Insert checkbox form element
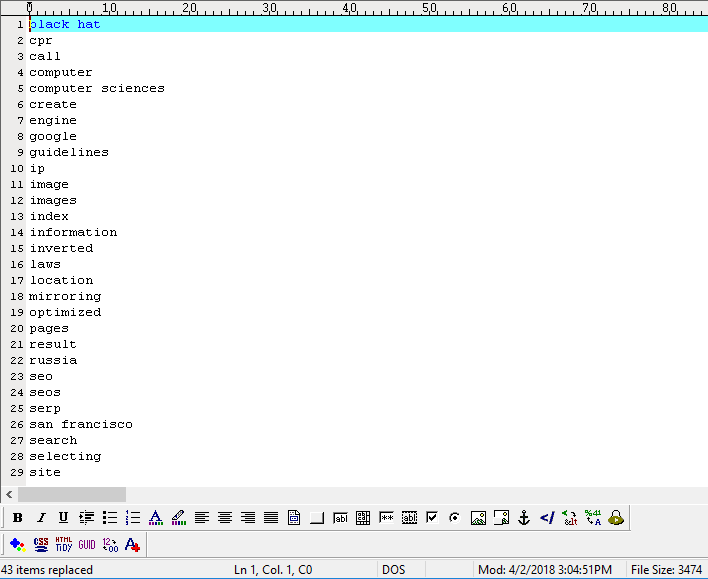Screen dimensions: 708x579 (x=432, y=518)
